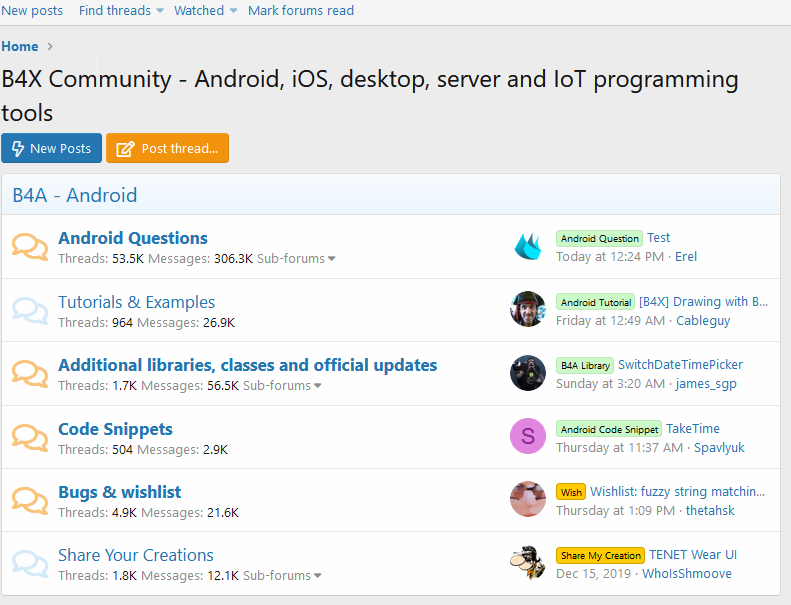Screen dimensions: 791x605
Task: Open Spavlyuk's purple S avatar
Action: 528,437
